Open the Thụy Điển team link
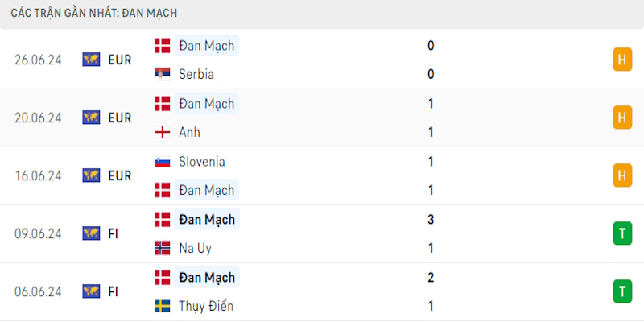 (x=206, y=306)
